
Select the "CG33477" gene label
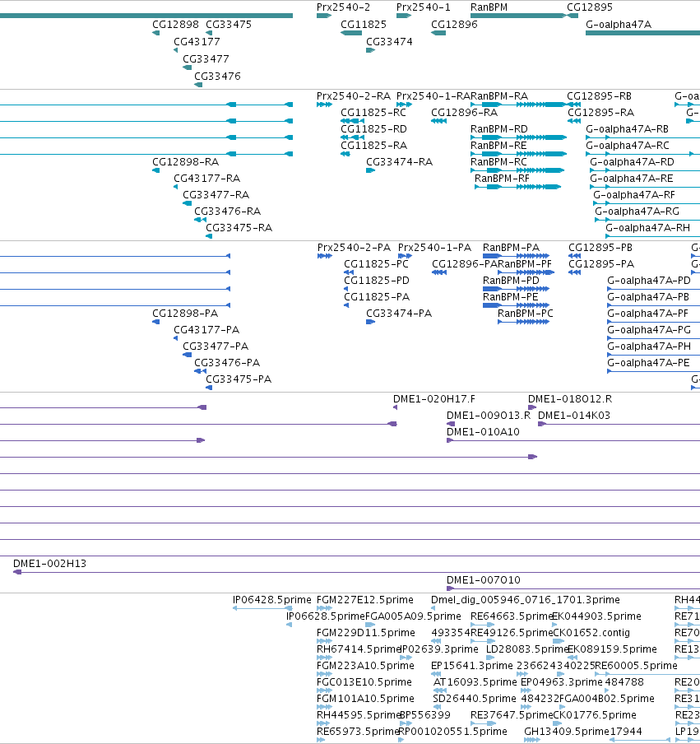pos(206,59)
